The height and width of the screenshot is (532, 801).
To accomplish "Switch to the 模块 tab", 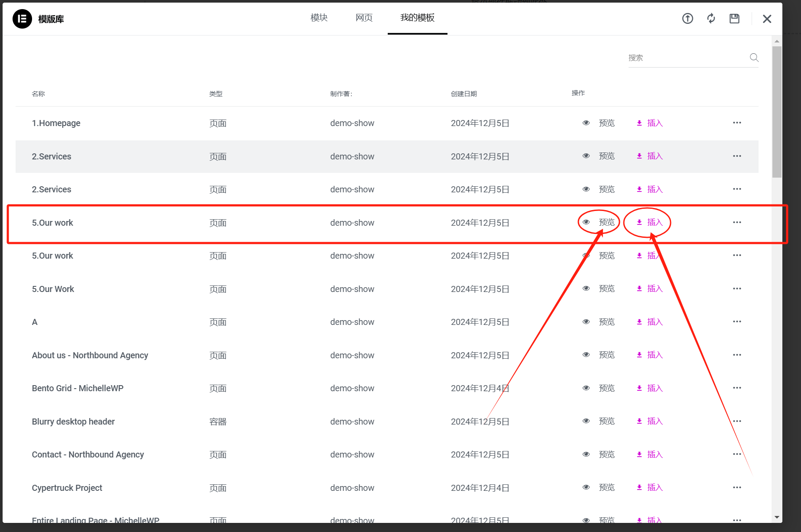I will (318, 18).
